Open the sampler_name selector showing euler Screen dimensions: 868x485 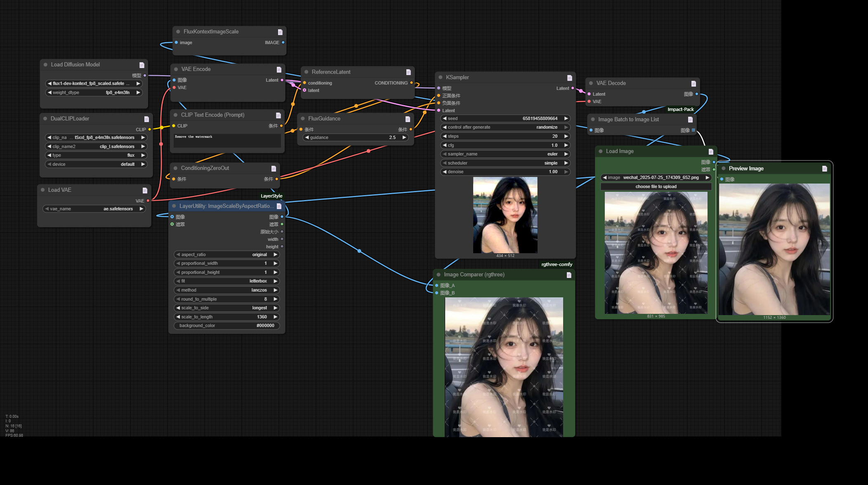click(x=505, y=154)
